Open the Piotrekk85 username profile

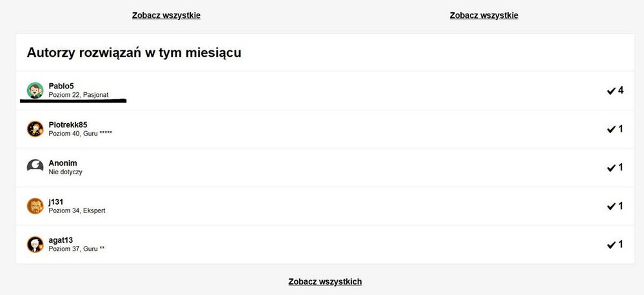click(x=68, y=125)
